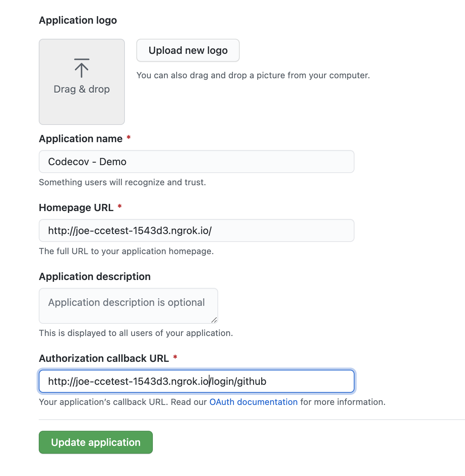Click into the Homepage URL input field
The height and width of the screenshot is (476, 465).
point(196,230)
